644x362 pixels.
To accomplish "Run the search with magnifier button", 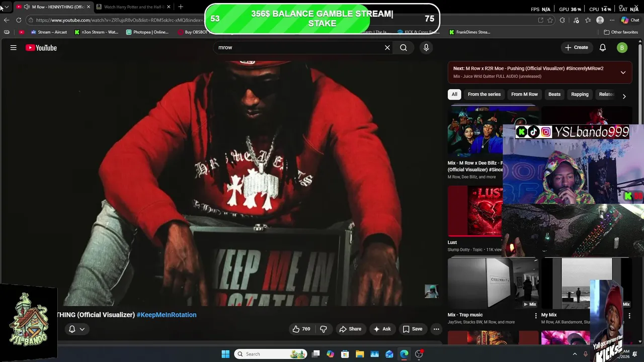I will [404, 47].
